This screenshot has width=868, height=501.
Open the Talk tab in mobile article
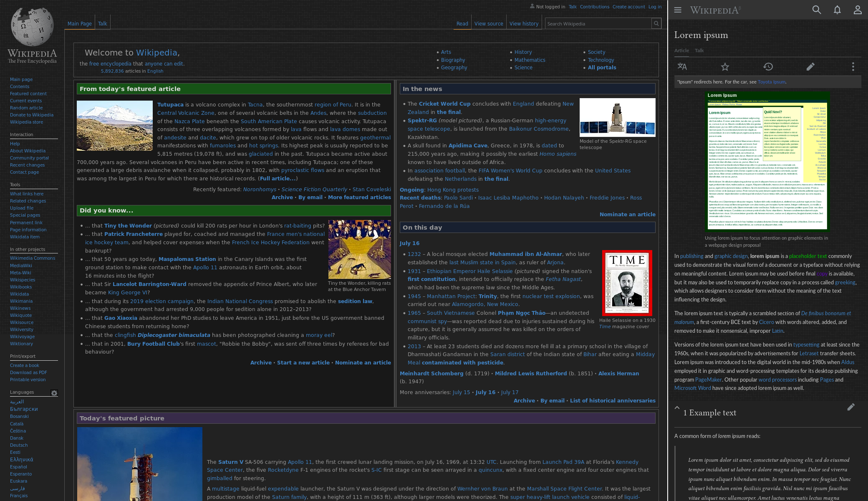tap(699, 51)
